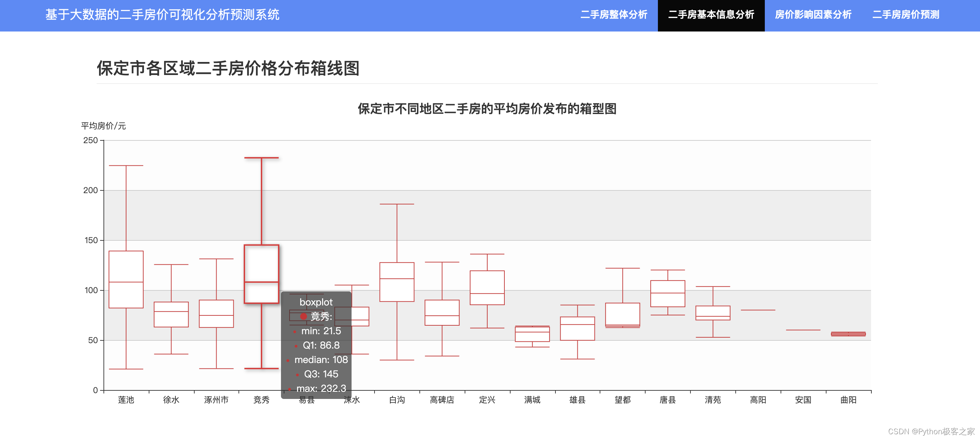
Task: Click section heading 保定市各区域二手房价格分布箱线图
Action: [228, 68]
